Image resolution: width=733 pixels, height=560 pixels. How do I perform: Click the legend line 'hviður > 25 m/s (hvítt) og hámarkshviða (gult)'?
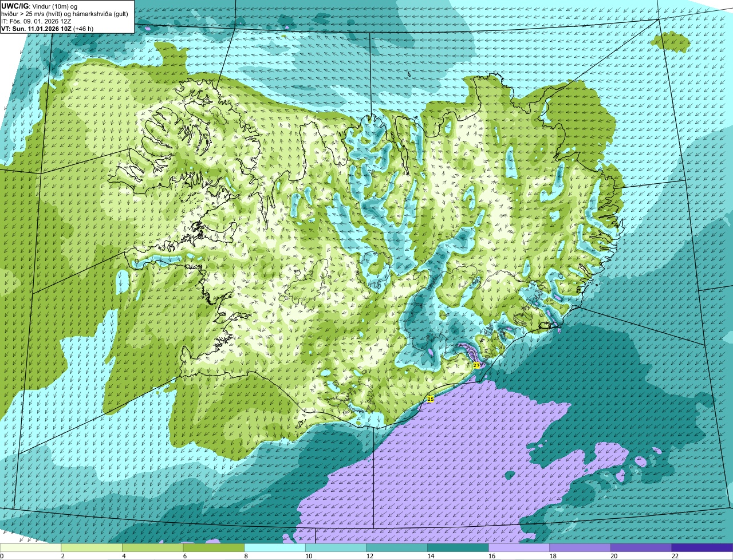pyautogui.click(x=65, y=13)
